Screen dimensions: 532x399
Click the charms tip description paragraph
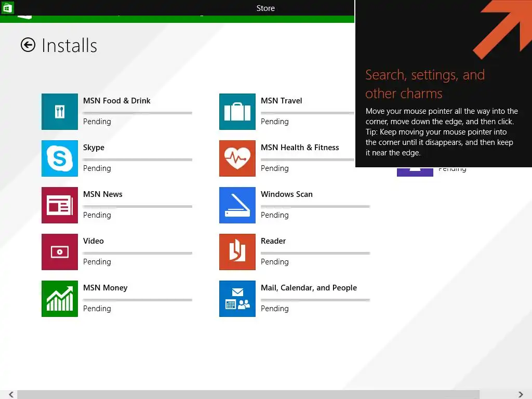click(442, 132)
